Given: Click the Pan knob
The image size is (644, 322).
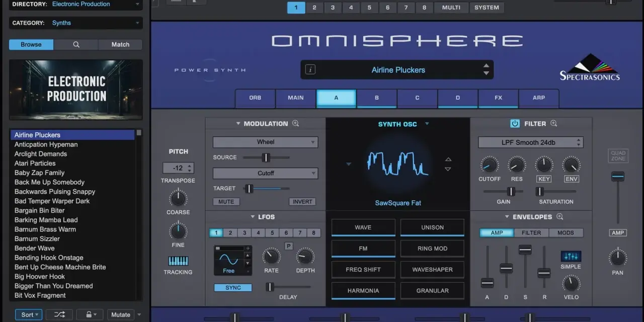Looking at the screenshot, I should coord(617,258).
